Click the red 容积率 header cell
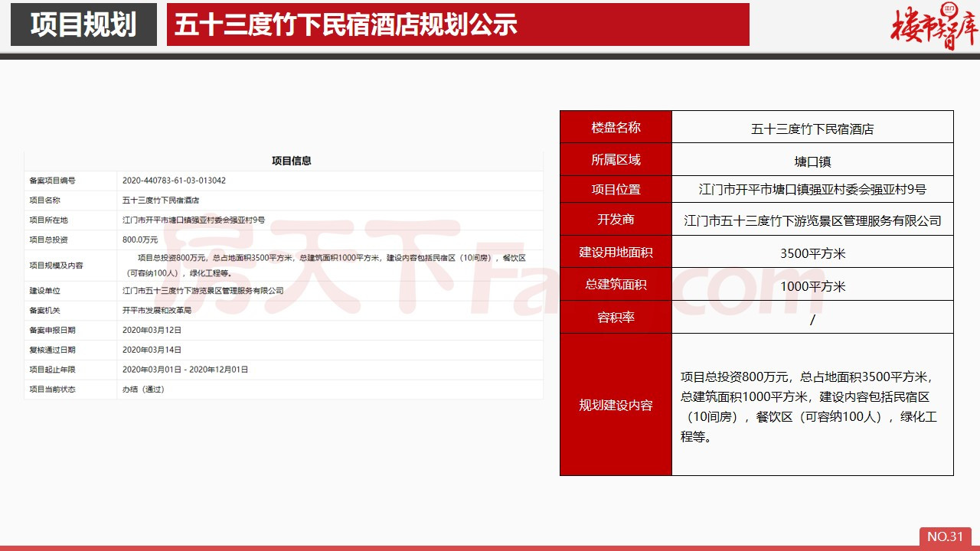 click(x=616, y=317)
